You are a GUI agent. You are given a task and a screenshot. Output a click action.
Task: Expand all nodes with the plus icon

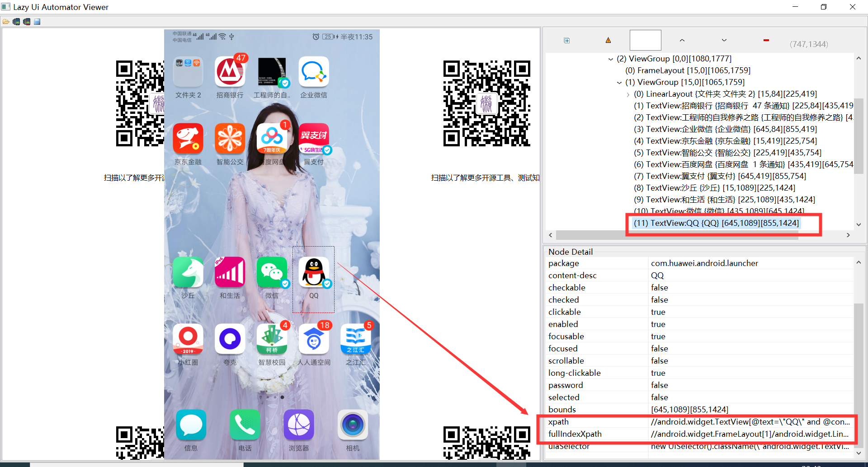point(567,41)
